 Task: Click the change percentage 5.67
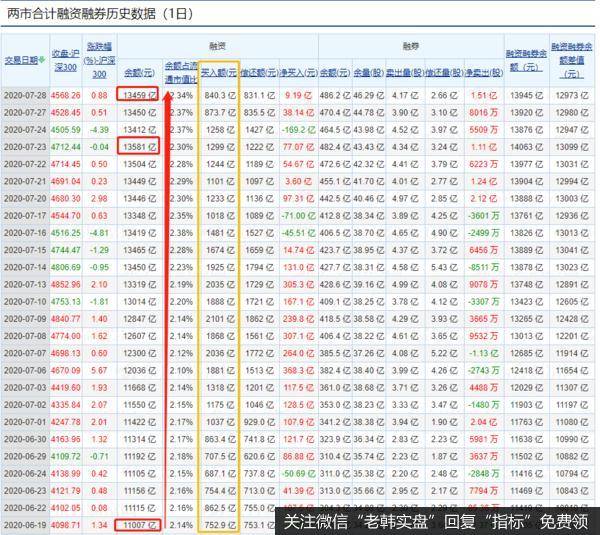click(x=99, y=370)
